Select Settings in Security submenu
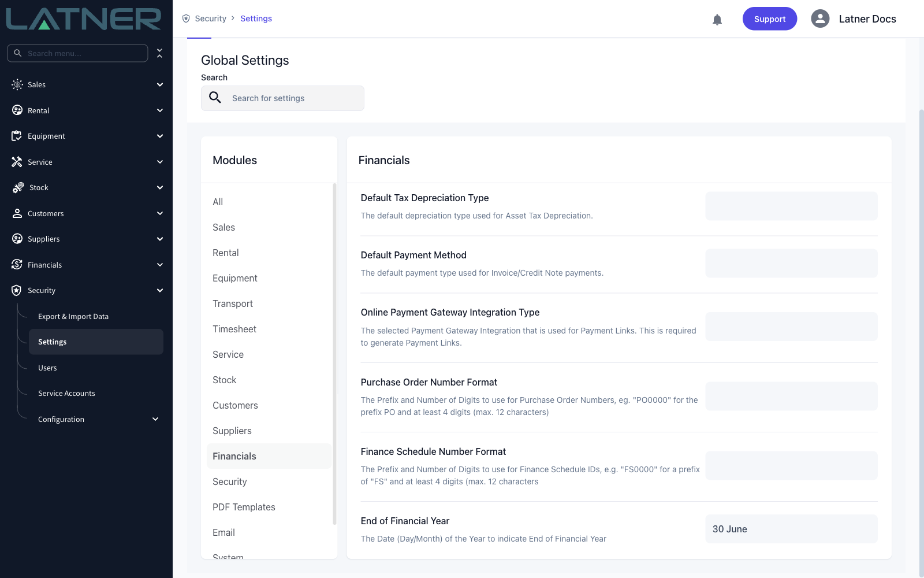 [96, 342]
